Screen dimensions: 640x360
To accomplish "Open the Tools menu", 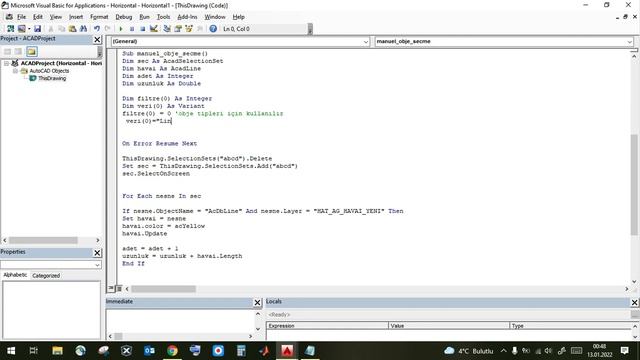I will coord(163,17).
